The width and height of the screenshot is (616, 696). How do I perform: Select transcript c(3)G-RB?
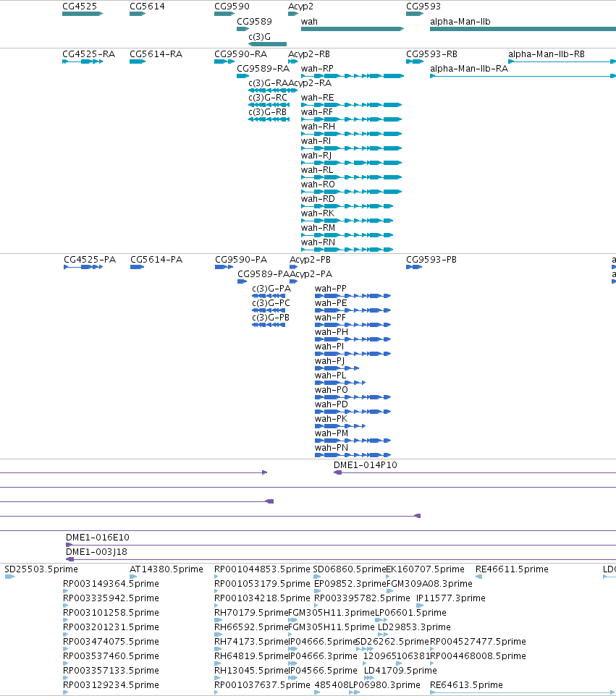click(x=269, y=119)
